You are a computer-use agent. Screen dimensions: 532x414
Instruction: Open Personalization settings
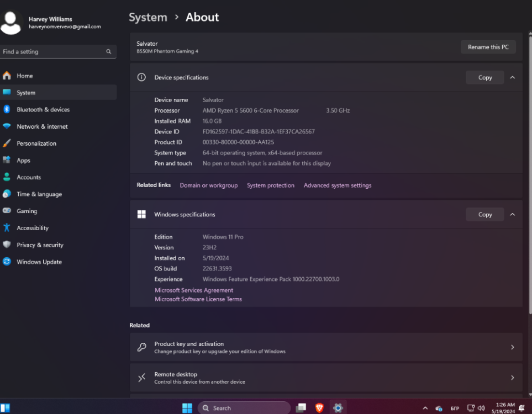tap(59, 144)
